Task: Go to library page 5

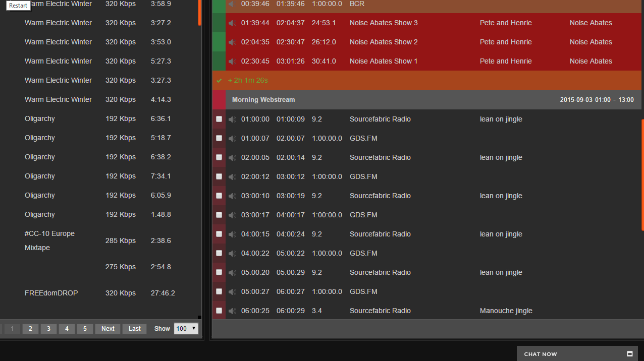Action: click(x=85, y=329)
